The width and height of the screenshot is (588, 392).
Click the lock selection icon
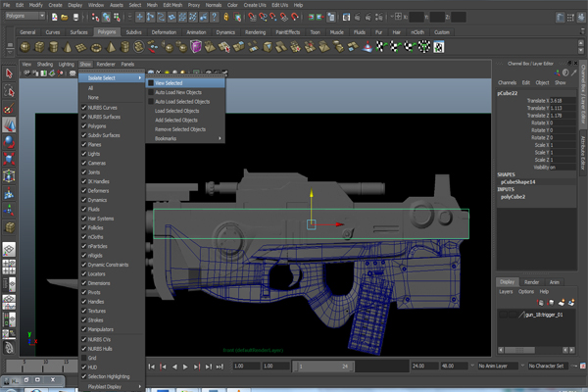click(x=226, y=17)
